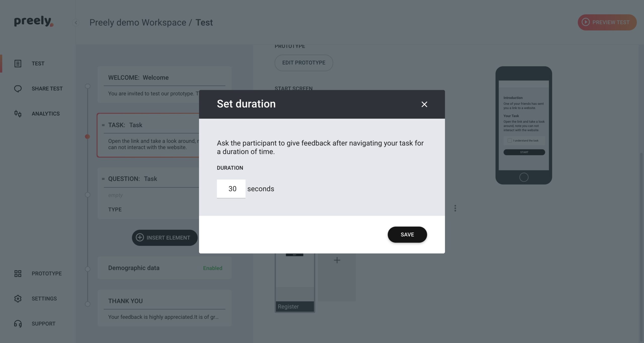Open the three-dot options menu
The width and height of the screenshot is (644, 343).
click(455, 208)
